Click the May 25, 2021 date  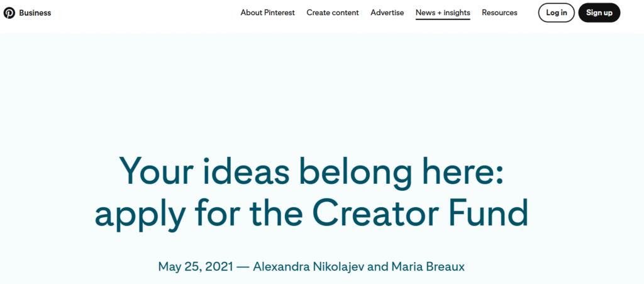[x=194, y=266]
